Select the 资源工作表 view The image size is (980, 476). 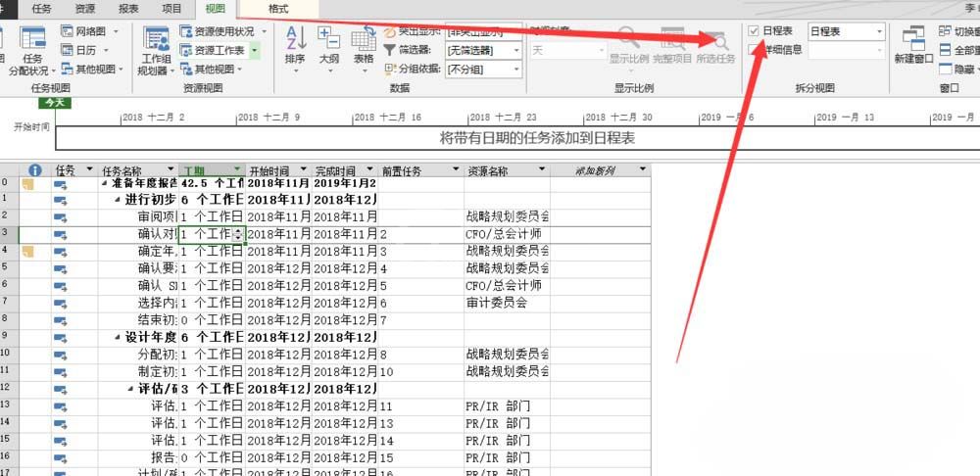[214, 50]
